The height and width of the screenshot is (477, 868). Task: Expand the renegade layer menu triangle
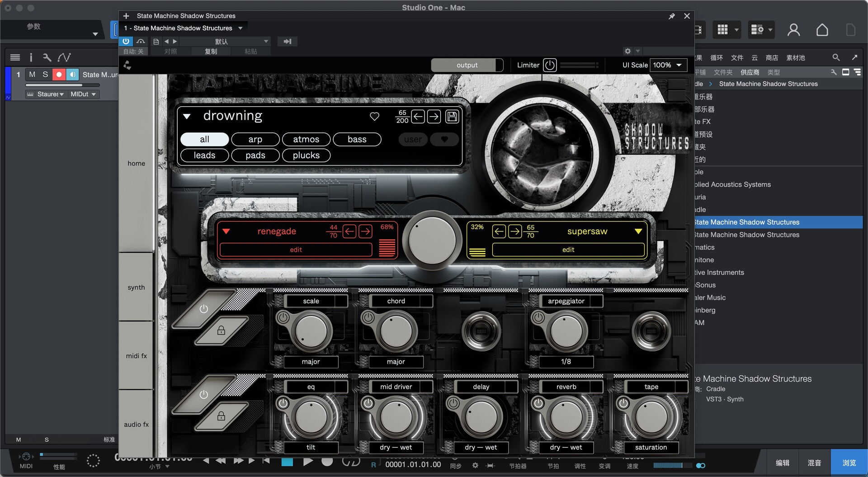pyautogui.click(x=226, y=231)
